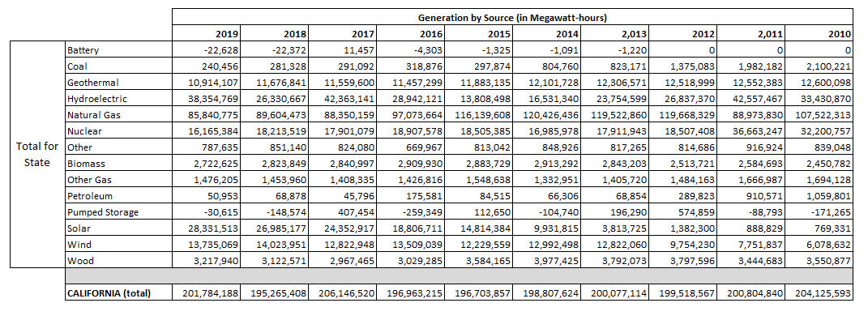The width and height of the screenshot is (868, 320).
Task: Select Nuclear value under 2011 column
Action: pyautogui.click(x=750, y=131)
